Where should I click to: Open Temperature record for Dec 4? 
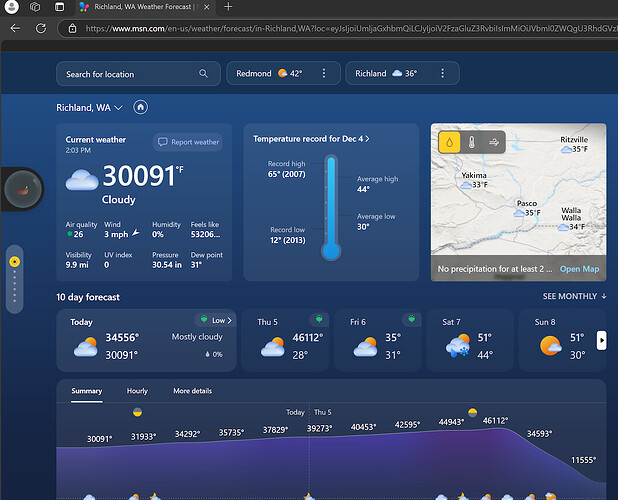click(x=311, y=139)
